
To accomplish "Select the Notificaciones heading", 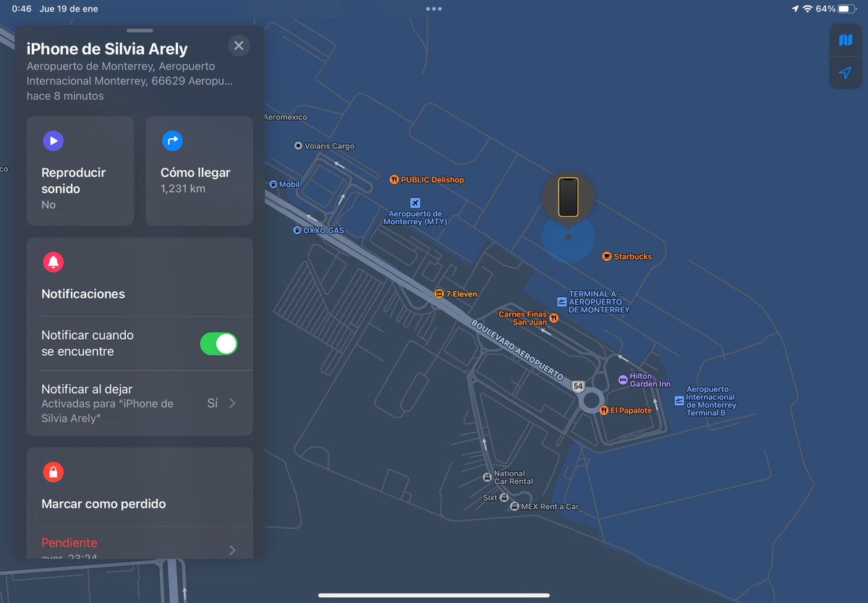I will coord(83,294).
